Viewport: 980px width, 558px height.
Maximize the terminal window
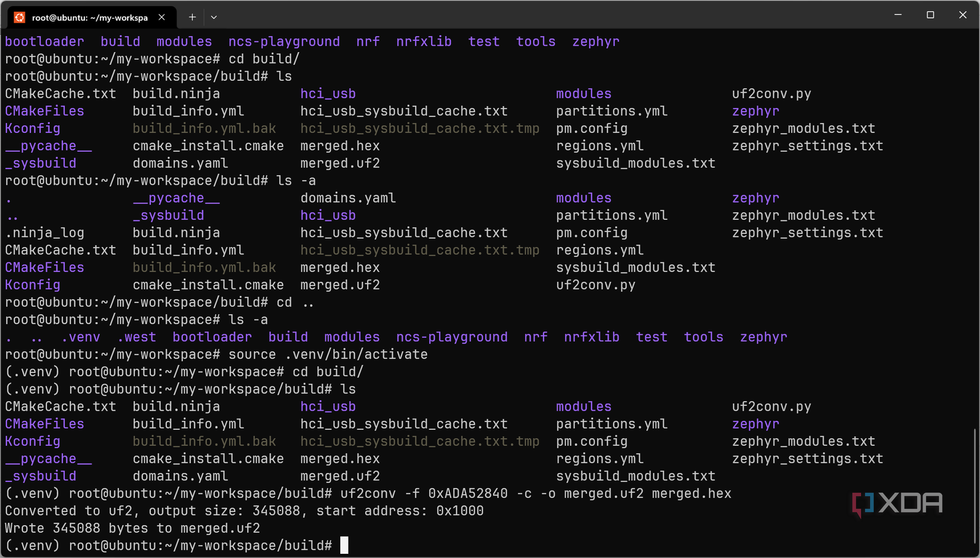point(930,15)
